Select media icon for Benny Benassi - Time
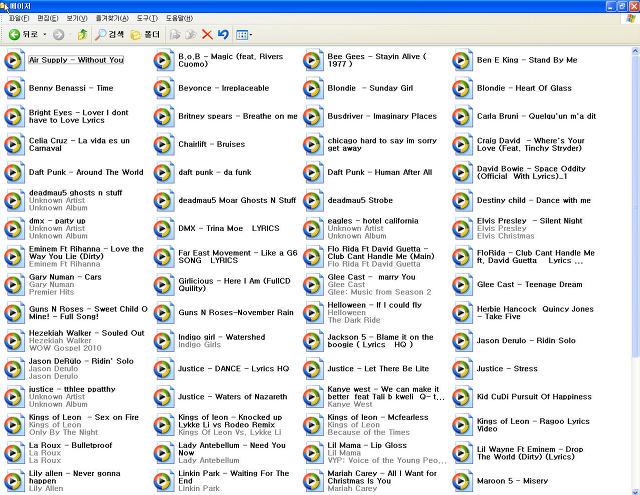The height and width of the screenshot is (495, 640). click(15, 88)
